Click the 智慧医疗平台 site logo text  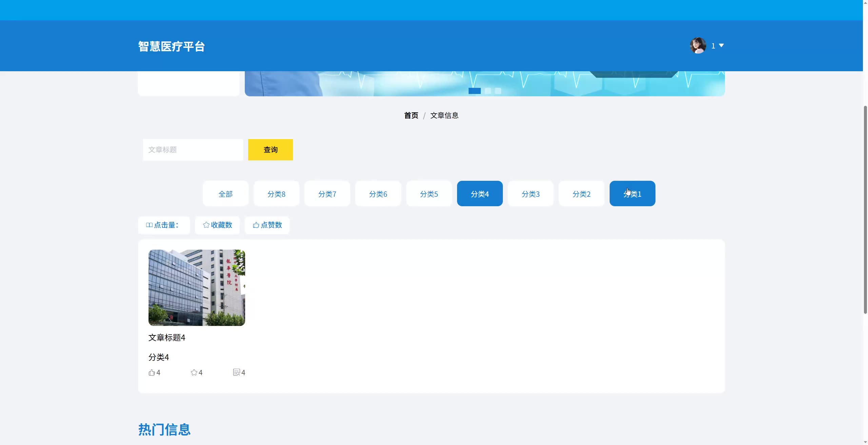172,46
